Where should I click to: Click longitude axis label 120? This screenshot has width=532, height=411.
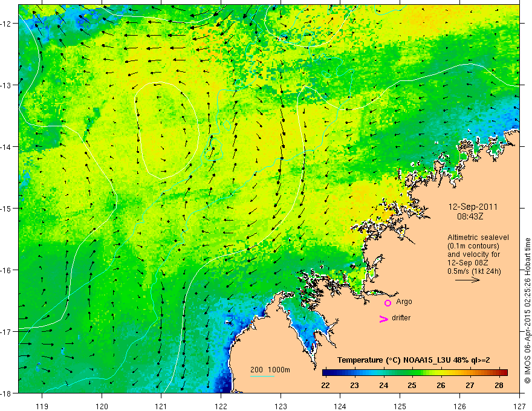(102, 406)
